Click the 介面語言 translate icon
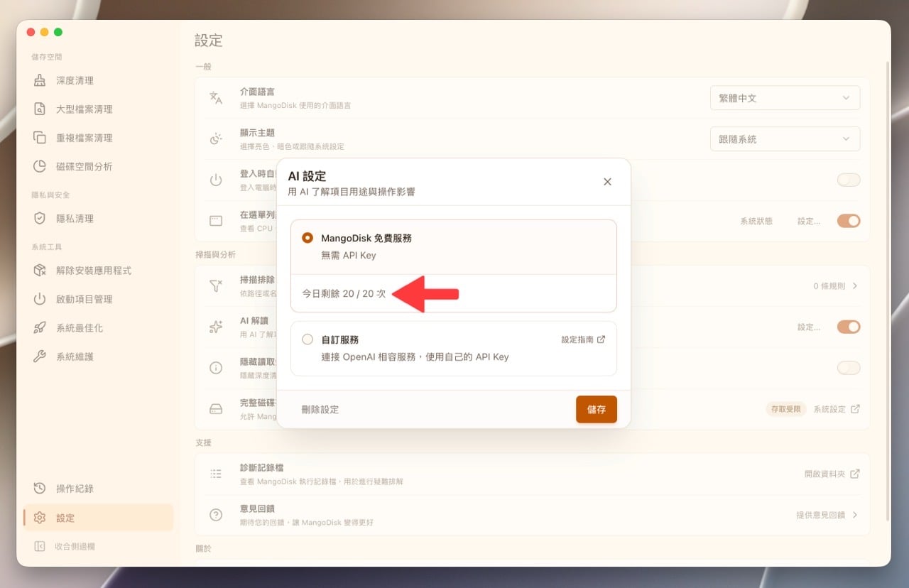This screenshot has width=909, height=588. [216, 98]
